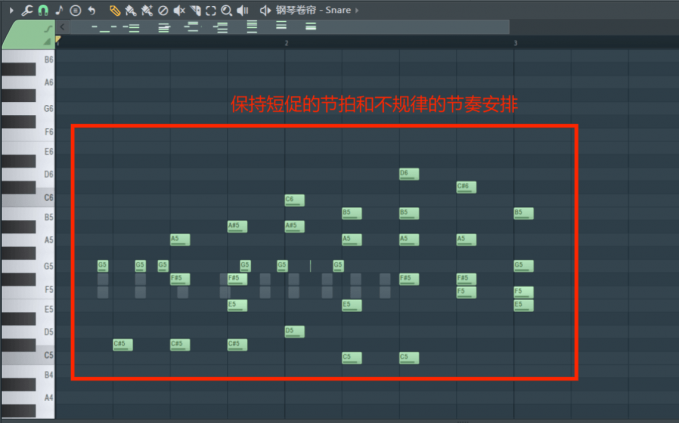Play the G5 piano key
Image resolution: width=679 pixels, height=423 pixels.
point(45,266)
